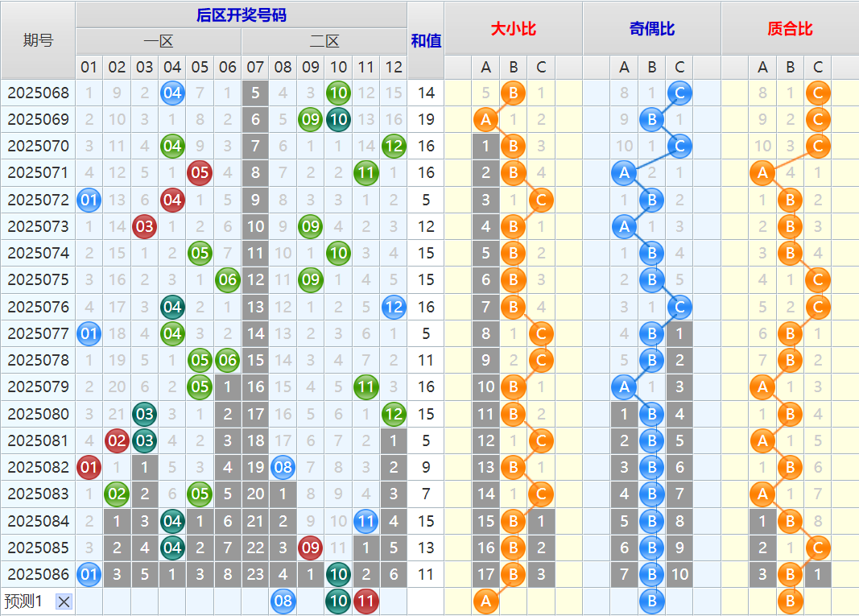This screenshot has width=859, height=616.
Task: Click orange A ball of 大小比 in row 2025069
Action: 485,119
